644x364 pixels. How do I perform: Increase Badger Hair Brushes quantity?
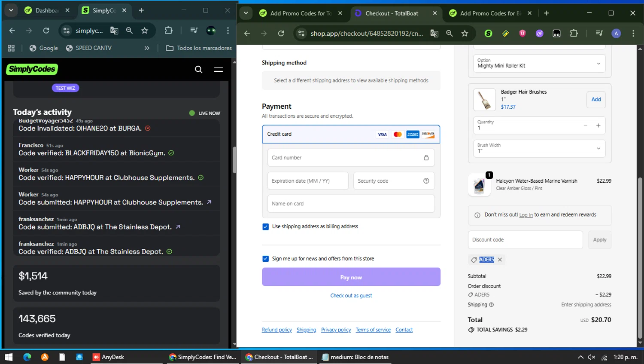pos(598,125)
